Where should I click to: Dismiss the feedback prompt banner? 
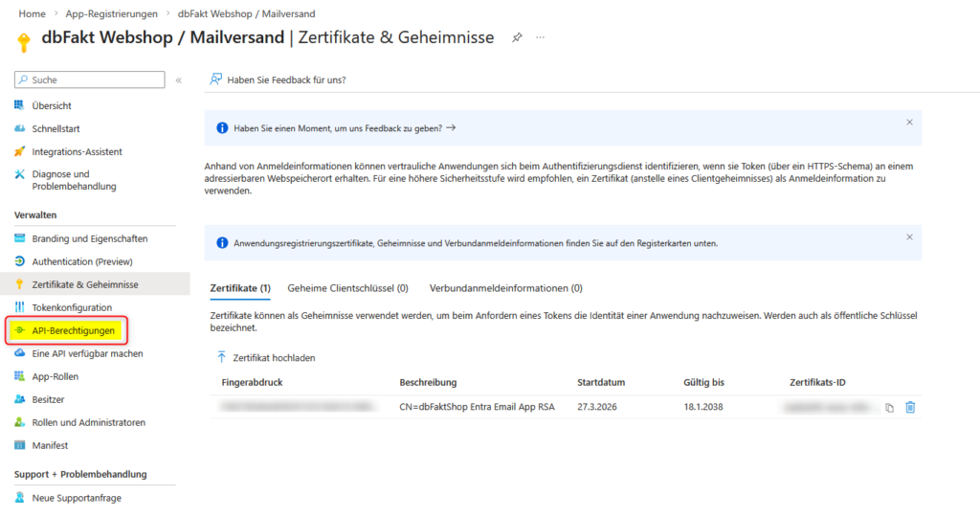click(x=909, y=123)
